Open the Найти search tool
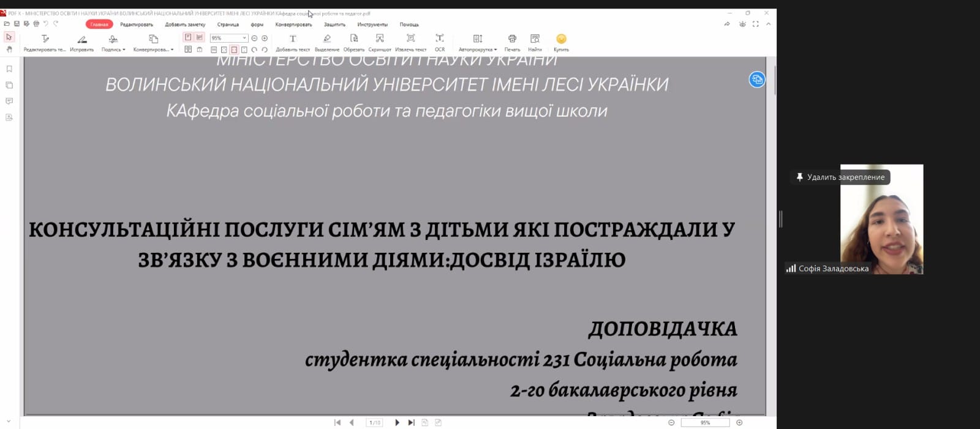980x429 pixels. 535,43
